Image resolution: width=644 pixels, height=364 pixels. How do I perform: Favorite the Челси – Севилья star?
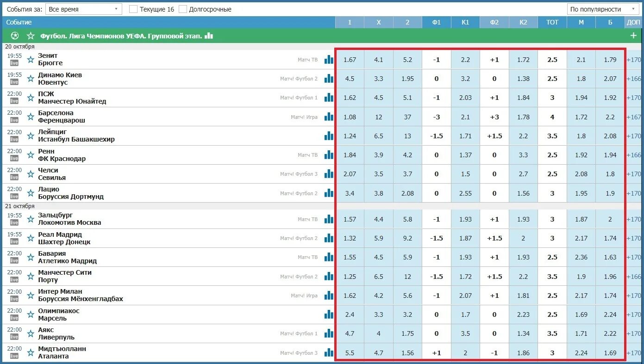(31, 174)
